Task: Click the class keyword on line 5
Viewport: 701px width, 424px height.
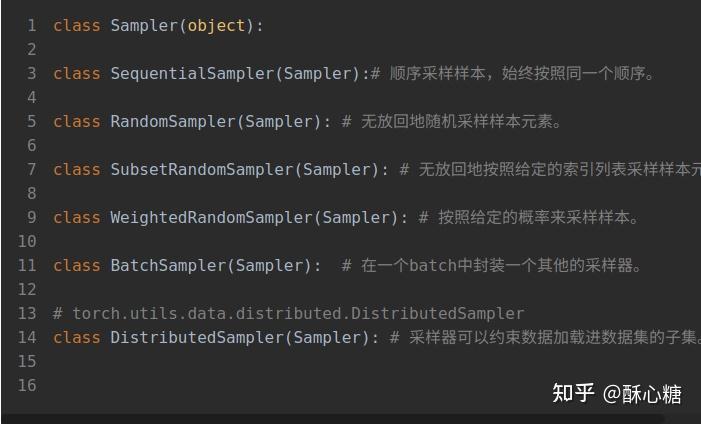Action: tap(77, 121)
